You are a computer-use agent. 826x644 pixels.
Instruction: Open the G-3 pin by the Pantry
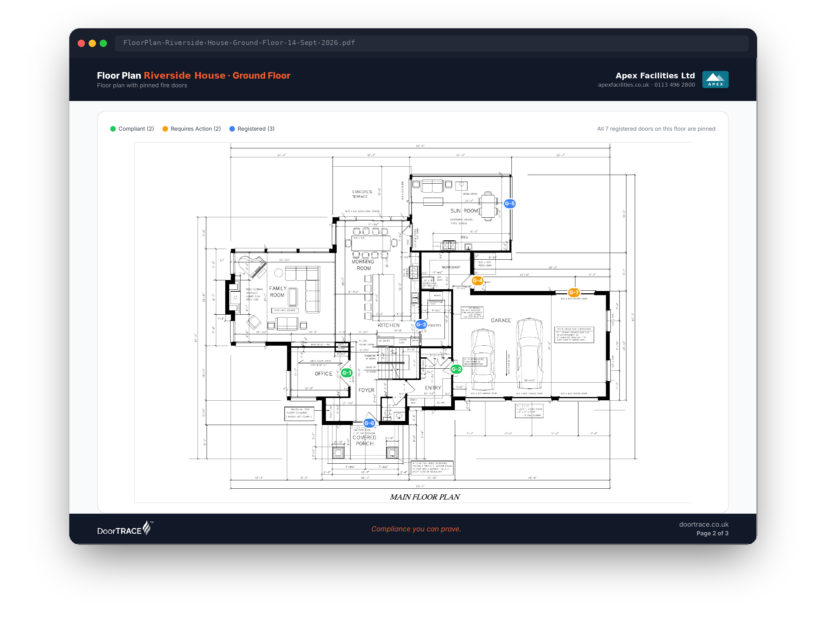[421, 324]
